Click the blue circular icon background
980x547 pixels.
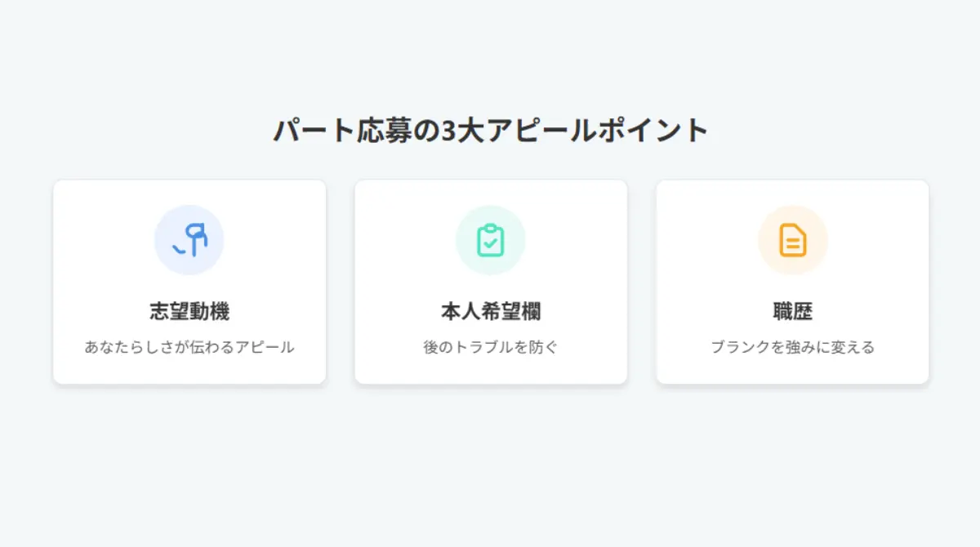click(190, 238)
